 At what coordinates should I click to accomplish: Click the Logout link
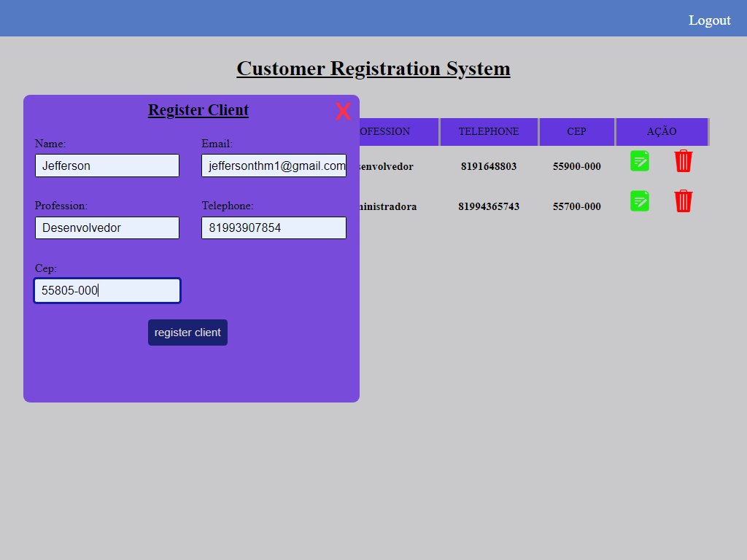pos(709,20)
